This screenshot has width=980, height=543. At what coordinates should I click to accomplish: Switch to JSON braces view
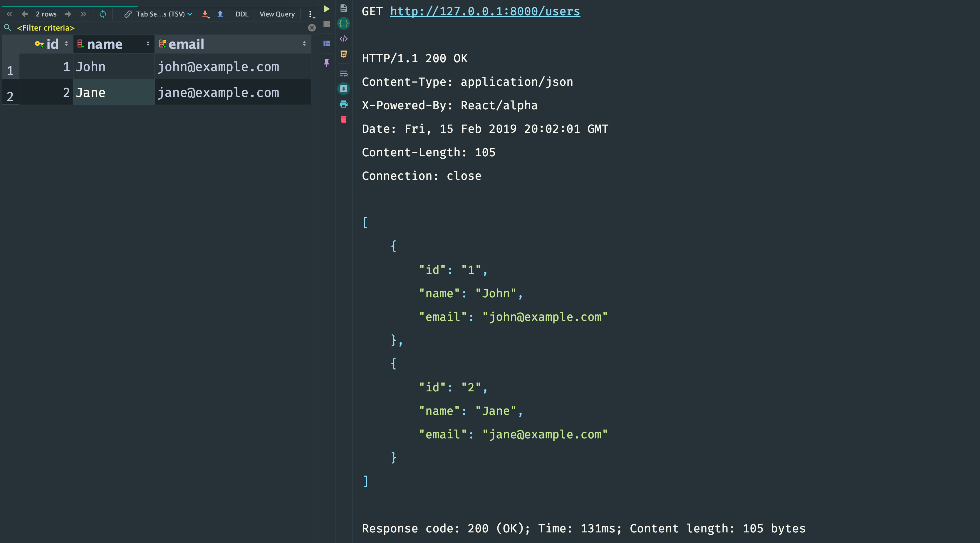point(343,24)
